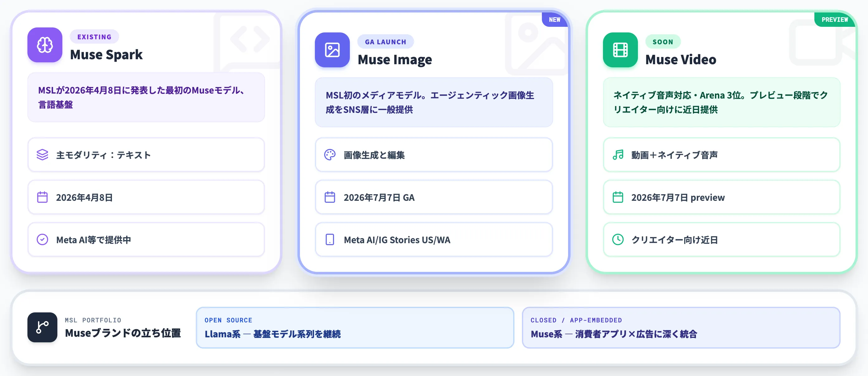This screenshot has height=376, width=868.
Task: Select the OPEN SOURCE Llama系 box
Action: point(355,327)
